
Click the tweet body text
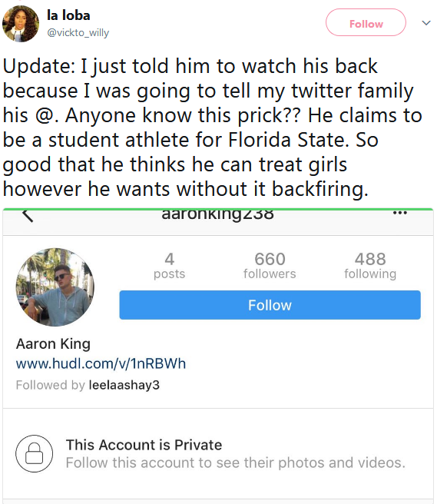(x=212, y=128)
